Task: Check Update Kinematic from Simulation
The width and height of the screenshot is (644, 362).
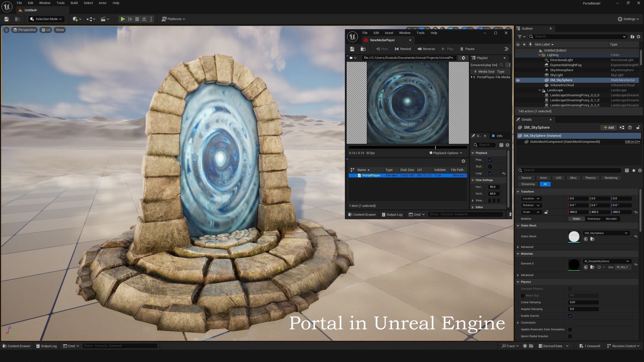Action: click(570, 330)
